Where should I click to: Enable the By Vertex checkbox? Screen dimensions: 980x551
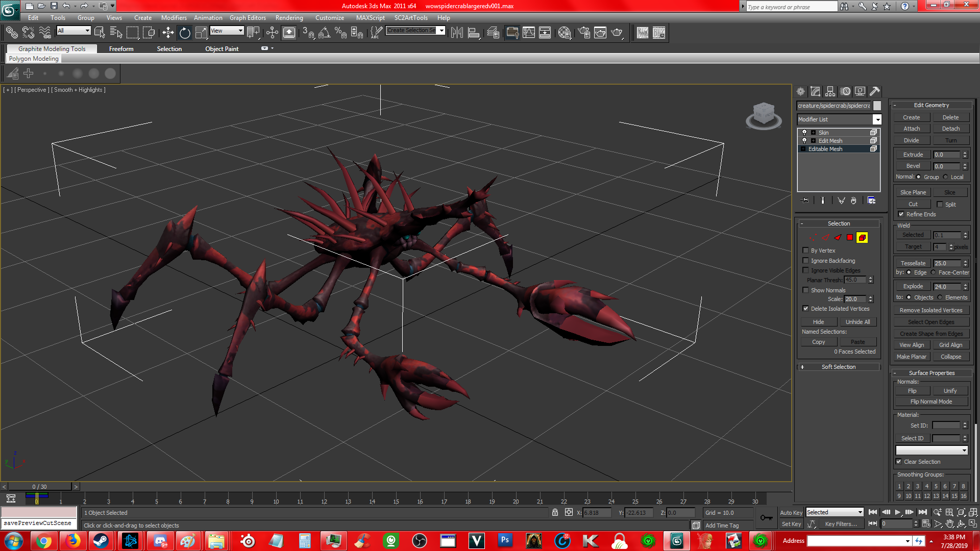pos(805,251)
